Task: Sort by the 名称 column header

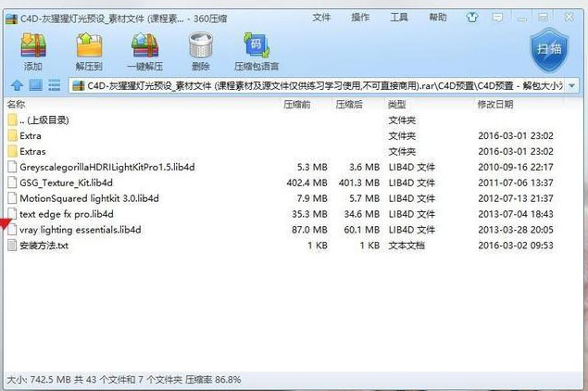Action: (16, 105)
